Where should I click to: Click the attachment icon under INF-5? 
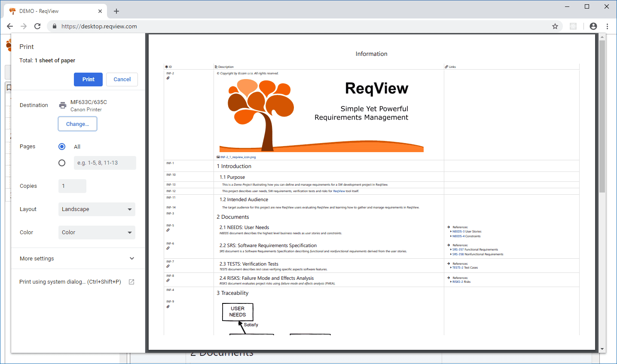168,230
